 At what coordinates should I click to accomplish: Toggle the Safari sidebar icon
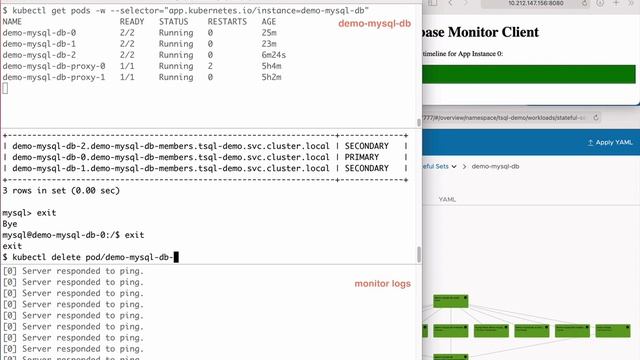(x=433, y=3)
